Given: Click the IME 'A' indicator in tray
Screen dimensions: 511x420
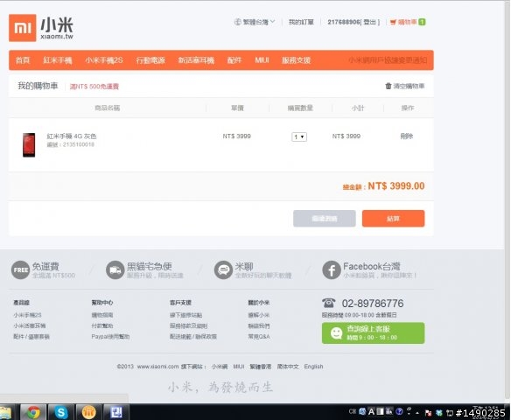Looking at the screenshot, I should 371,412.
